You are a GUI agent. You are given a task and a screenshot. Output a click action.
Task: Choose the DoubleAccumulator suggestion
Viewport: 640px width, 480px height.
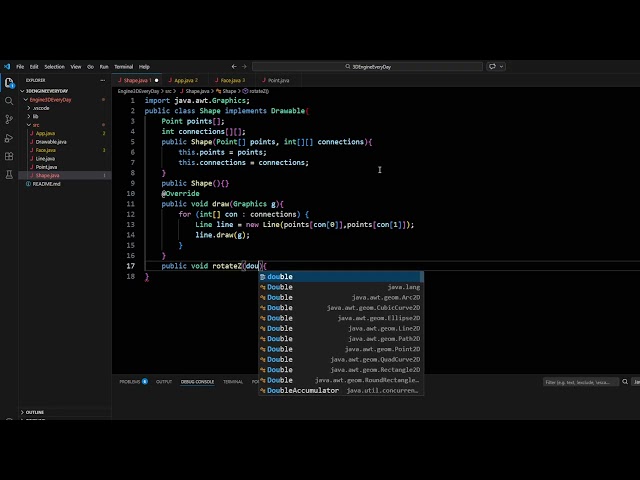[x=341, y=391]
